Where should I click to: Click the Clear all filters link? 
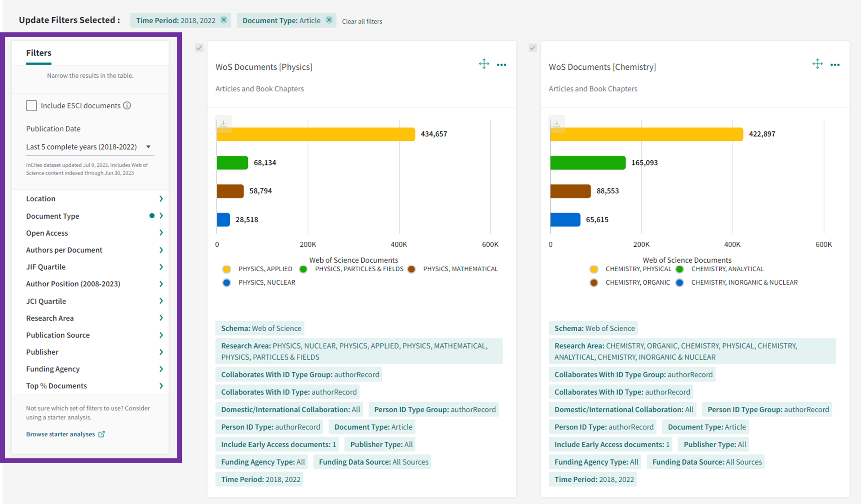coord(362,21)
